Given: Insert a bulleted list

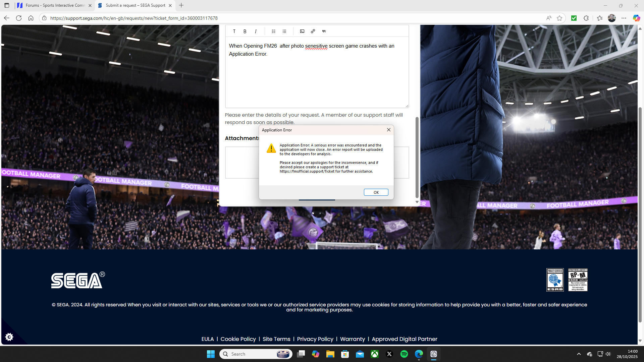Looking at the screenshot, I should (274, 31).
